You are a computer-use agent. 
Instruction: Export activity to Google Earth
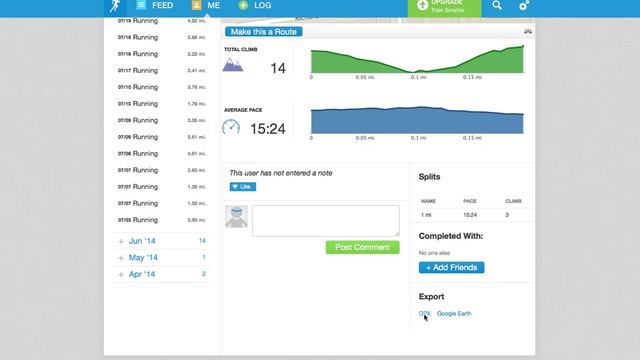pos(454,313)
